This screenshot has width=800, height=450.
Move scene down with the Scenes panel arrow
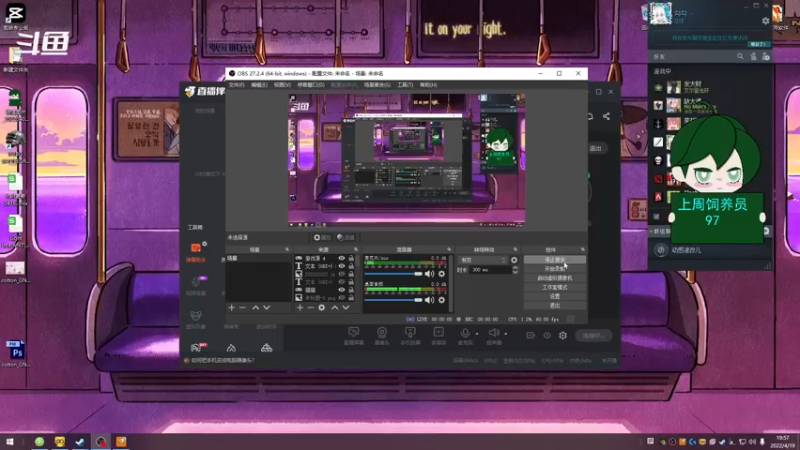[266, 308]
